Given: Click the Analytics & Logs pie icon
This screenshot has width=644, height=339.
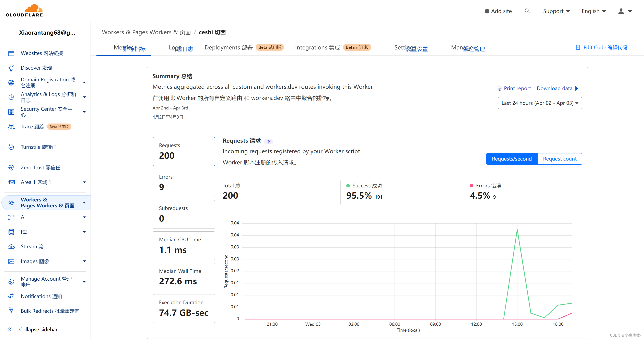Looking at the screenshot, I should coord(11,97).
